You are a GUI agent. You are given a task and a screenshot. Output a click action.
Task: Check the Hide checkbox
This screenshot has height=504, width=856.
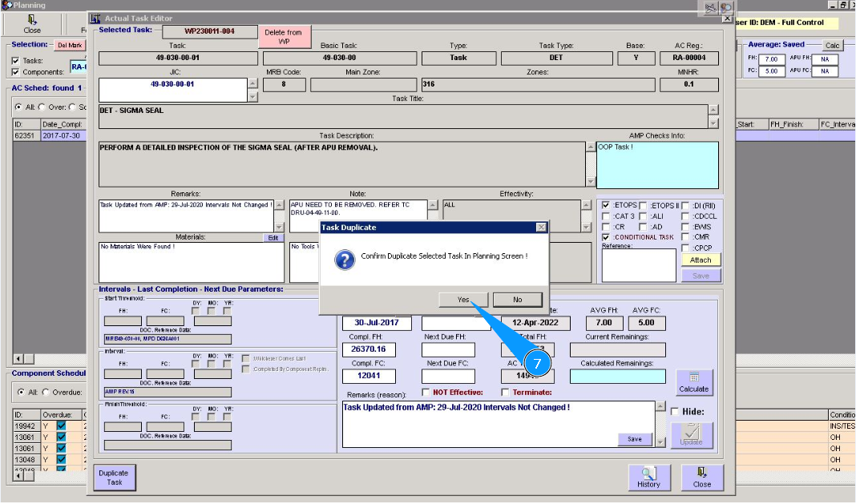coord(675,412)
